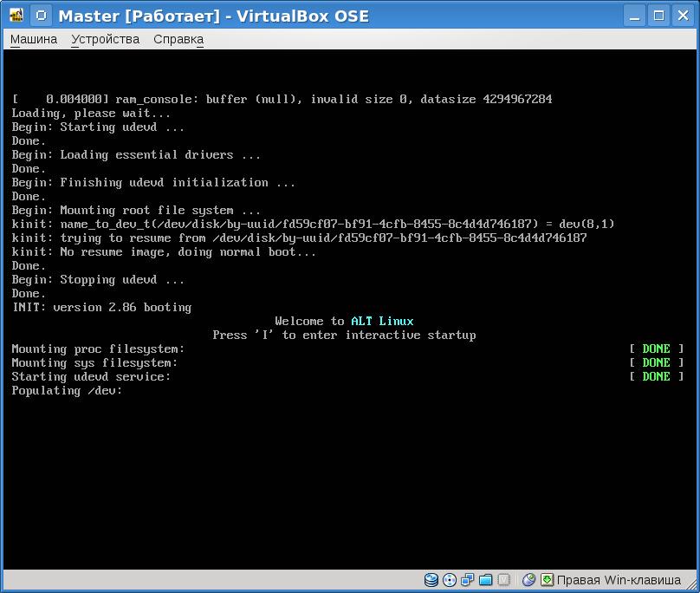Click the window title 'Master [Работает]'
The width and height of the screenshot is (700, 593).
(213, 16)
